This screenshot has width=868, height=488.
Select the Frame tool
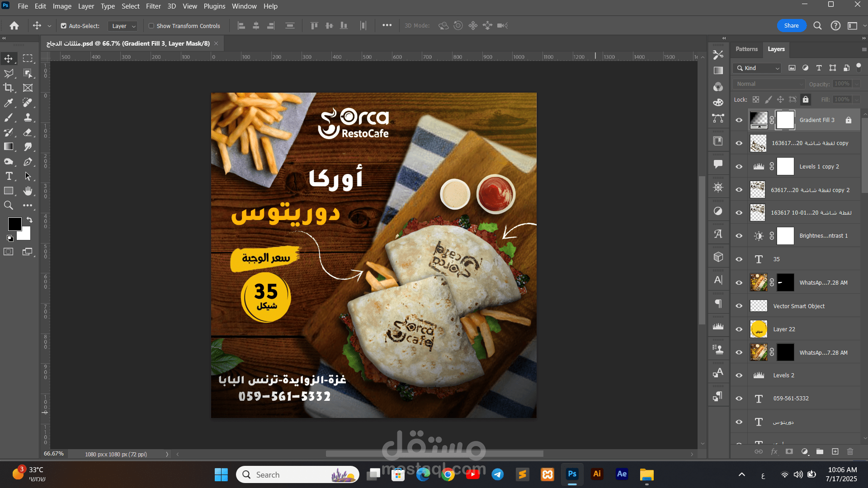[x=28, y=88]
